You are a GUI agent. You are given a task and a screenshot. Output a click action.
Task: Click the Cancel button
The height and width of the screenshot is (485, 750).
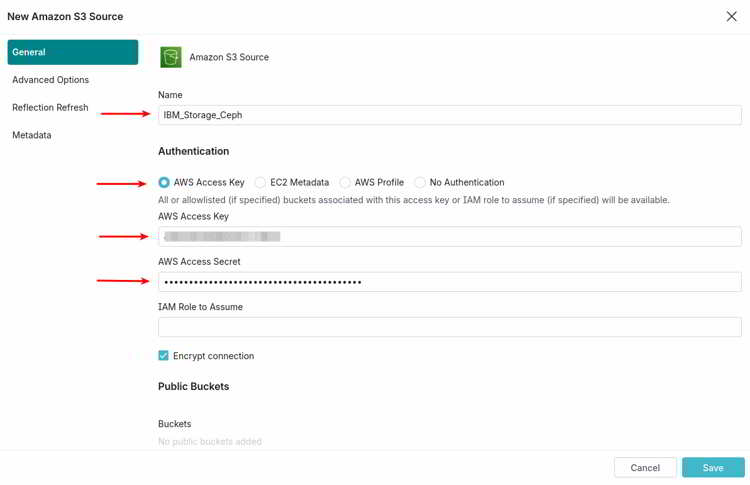coord(645,468)
